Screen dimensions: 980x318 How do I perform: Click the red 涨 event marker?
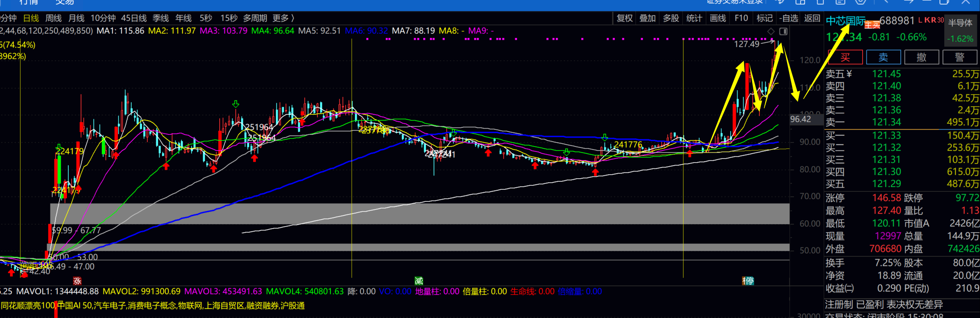pos(77,281)
